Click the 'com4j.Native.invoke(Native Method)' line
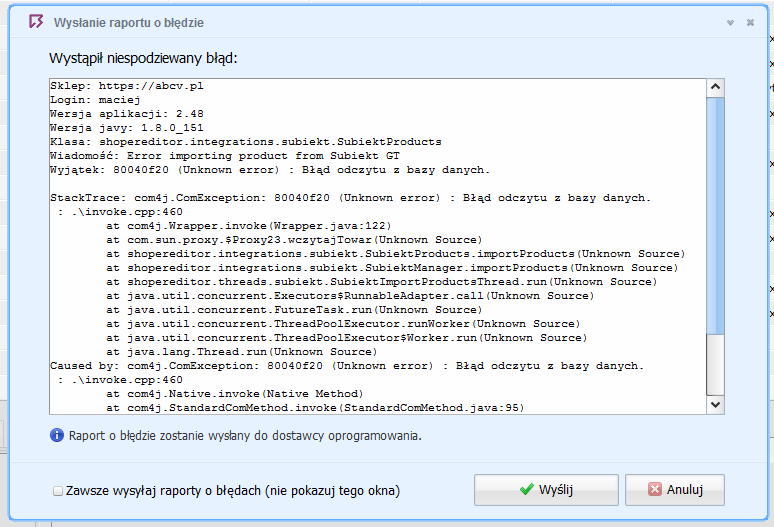The height and width of the screenshot is (527, 774). pyautogui.click(x=235, y=394)
